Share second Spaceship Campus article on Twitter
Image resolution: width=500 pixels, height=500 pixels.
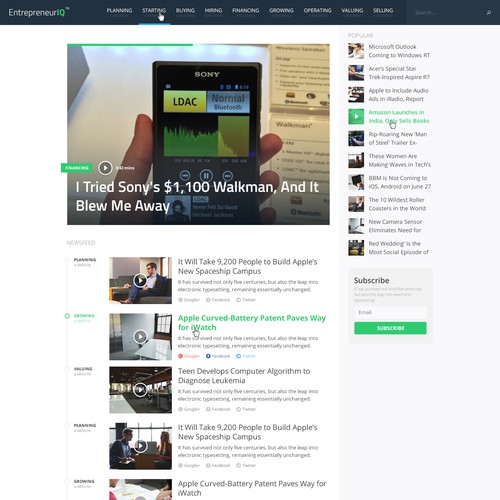tap(246, 465)
